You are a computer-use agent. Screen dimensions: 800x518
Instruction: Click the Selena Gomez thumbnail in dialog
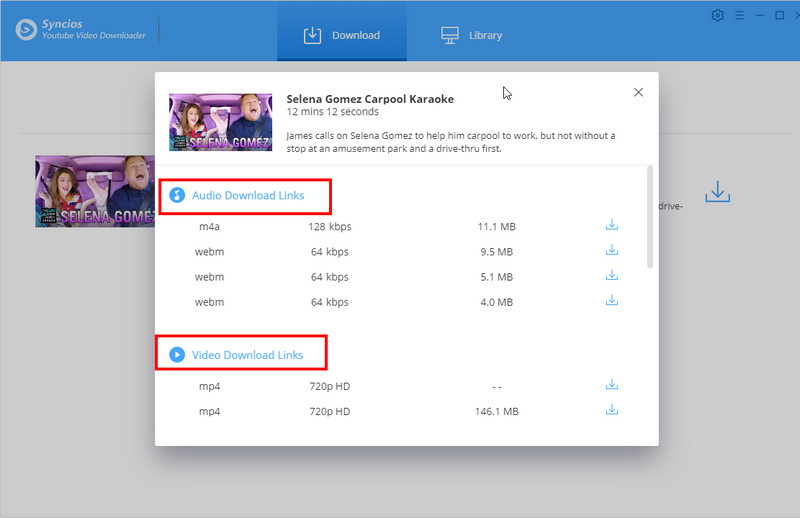220,122
